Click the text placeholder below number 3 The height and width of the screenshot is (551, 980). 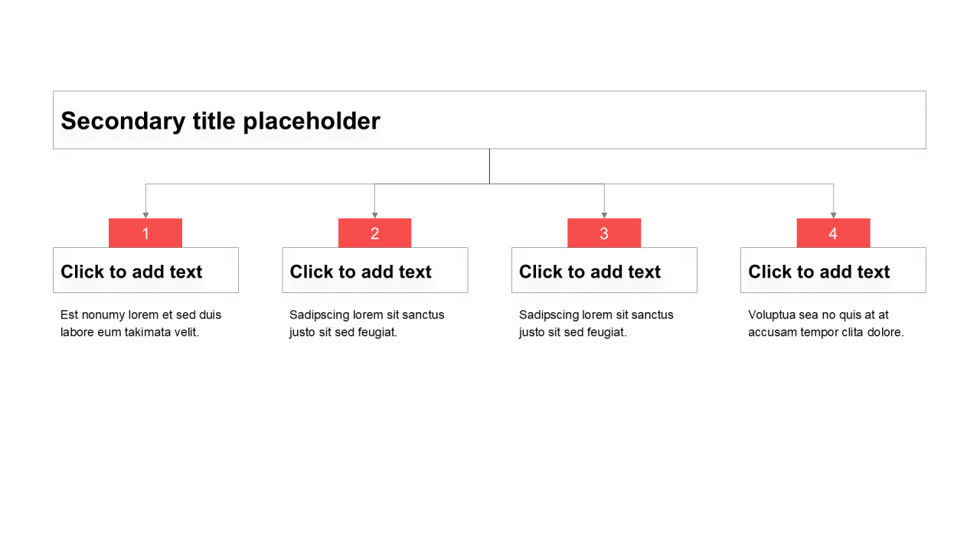(604, 270)
